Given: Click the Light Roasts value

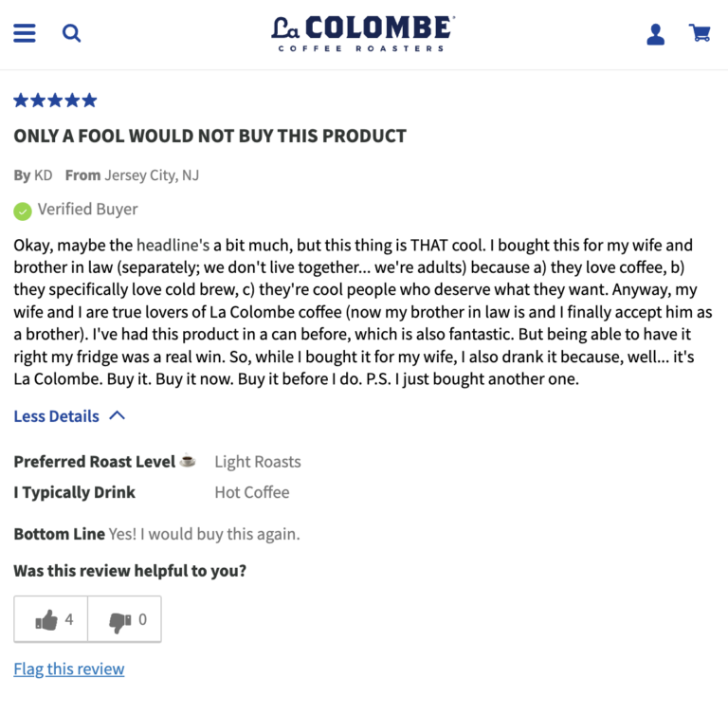Looking at the screenshot, I should pyautogui.click(x=257, y=462).
